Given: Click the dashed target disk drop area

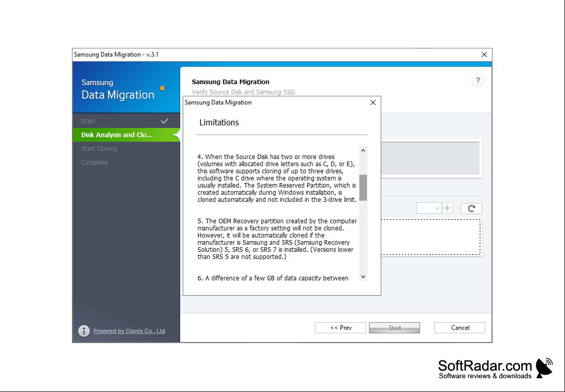Looking at the screenshot, I should (431, 237).
